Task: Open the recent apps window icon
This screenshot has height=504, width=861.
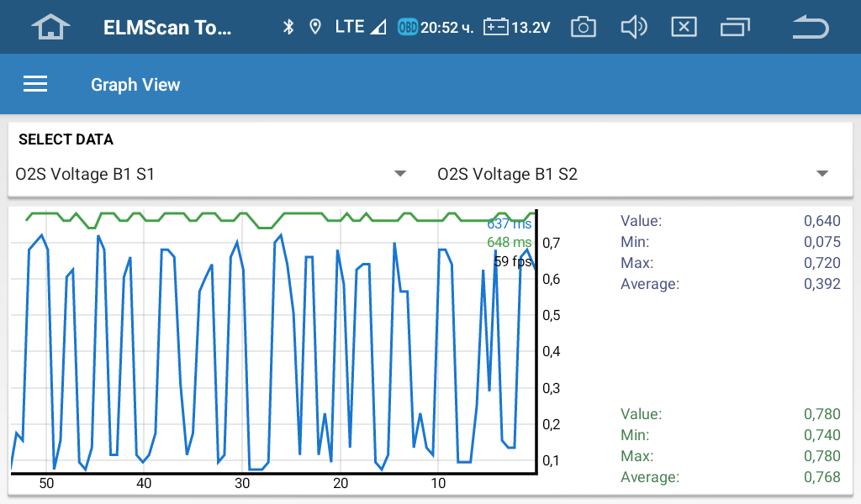Action: 735,27
